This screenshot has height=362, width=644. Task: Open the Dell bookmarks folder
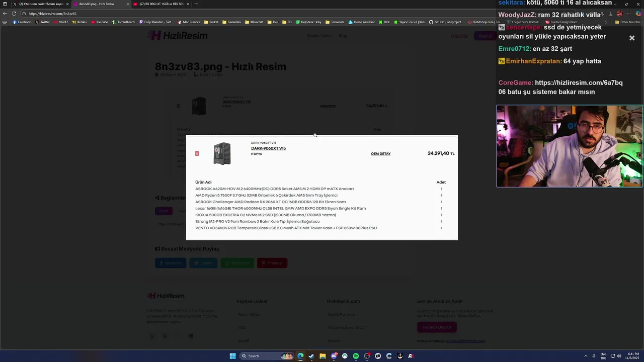pyautogui.click(x=273, y=22)
